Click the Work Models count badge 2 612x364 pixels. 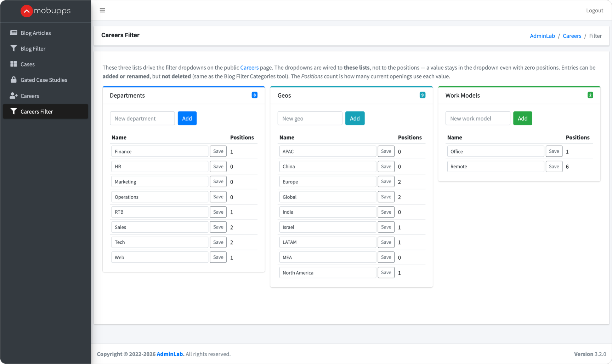590,95
